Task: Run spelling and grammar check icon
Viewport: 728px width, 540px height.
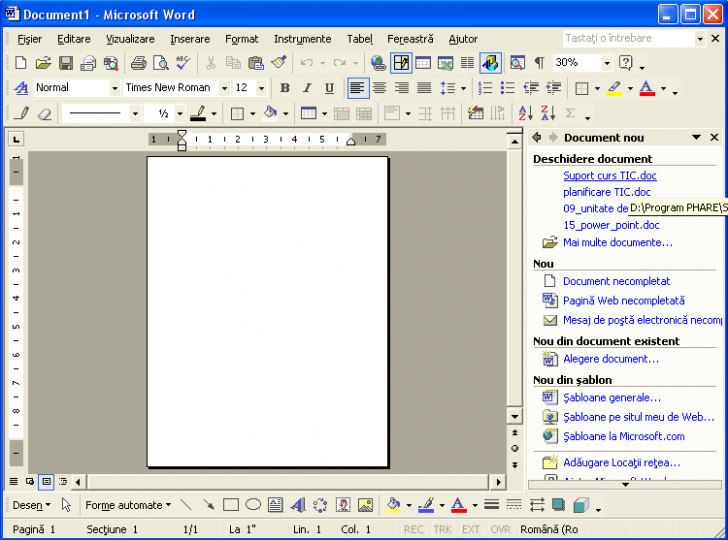Action: pos(183,63)
